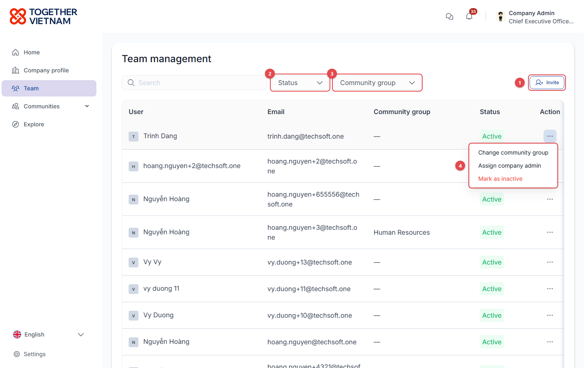Click the Team management heading
The width and height of the screenshot is (588, 368).
[167, 59]
